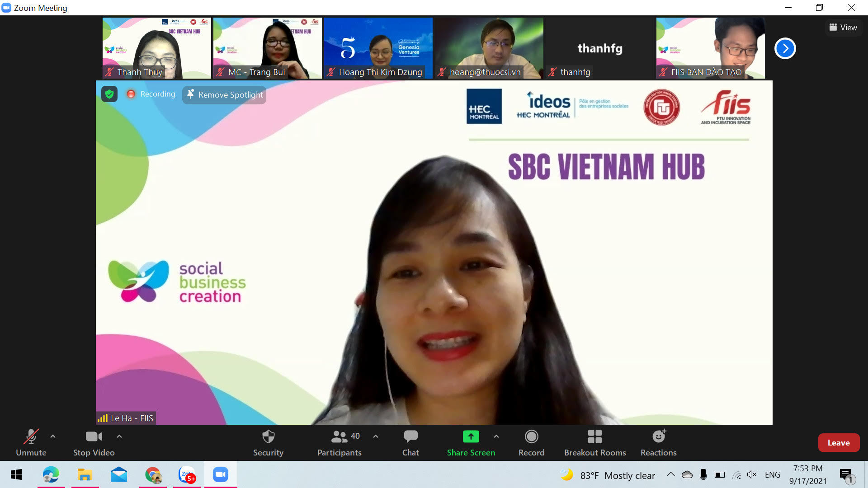
Task: Open the Reactions menu
Action: coord(659,443)
